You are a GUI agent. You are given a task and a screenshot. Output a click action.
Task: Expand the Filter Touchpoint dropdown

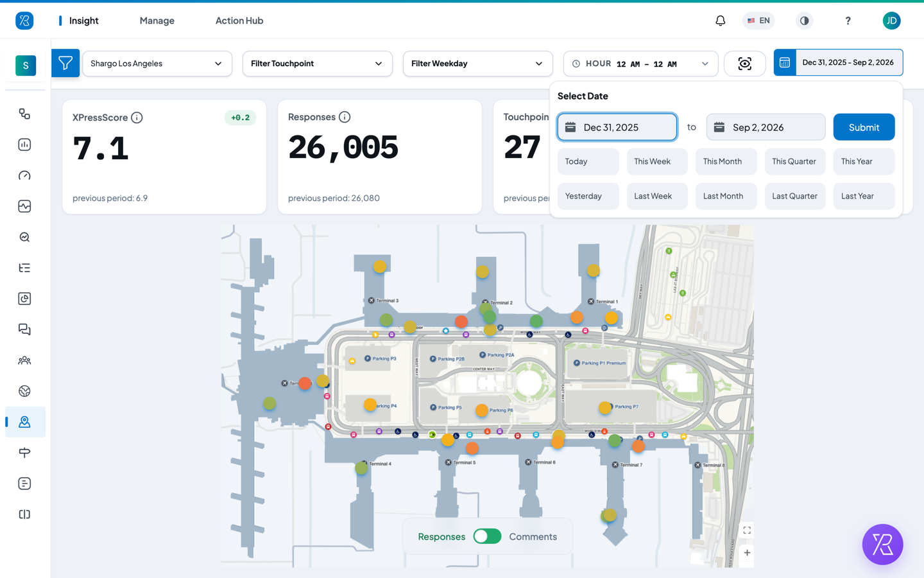coord(317,64)
